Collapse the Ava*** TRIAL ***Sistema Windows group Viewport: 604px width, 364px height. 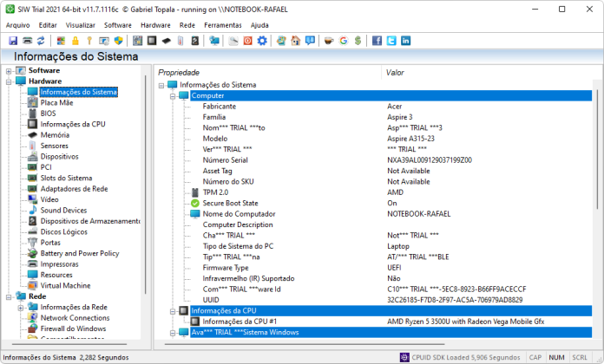(x=173, y=333)
